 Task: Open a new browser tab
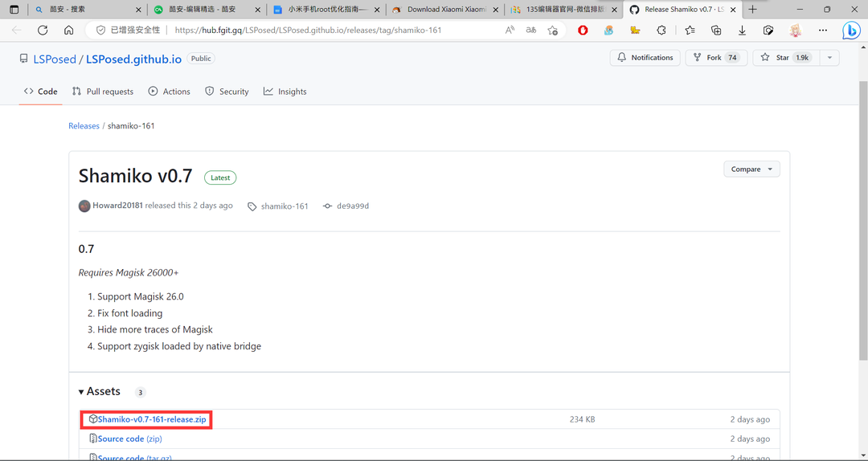click(x=752, y=10)
